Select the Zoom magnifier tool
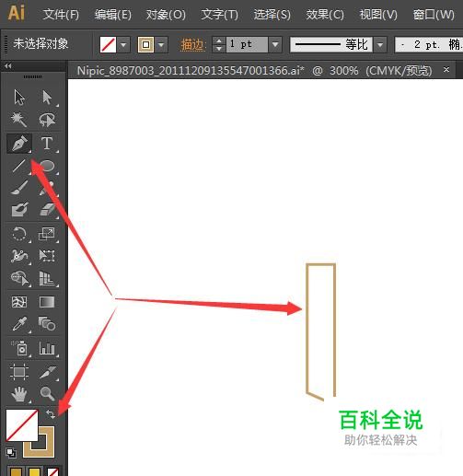This screenshot has height=476, width=463. tap(47, 394)
